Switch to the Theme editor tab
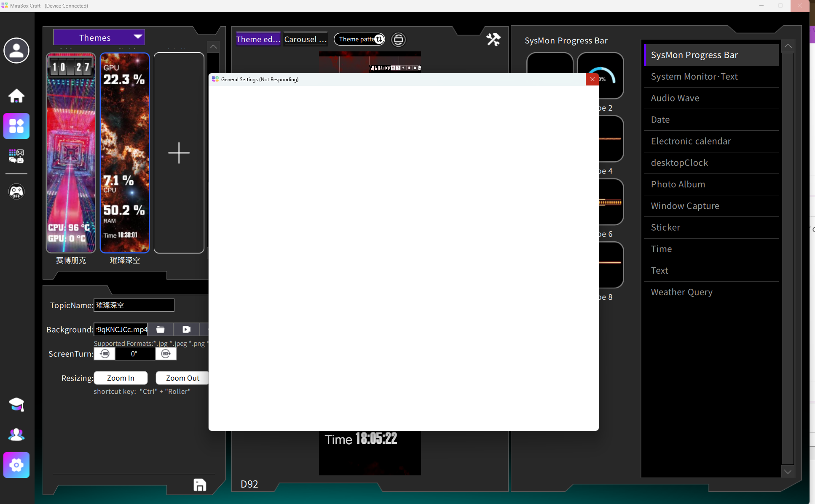This screenshot has width=815, height=504. [257, 39]
